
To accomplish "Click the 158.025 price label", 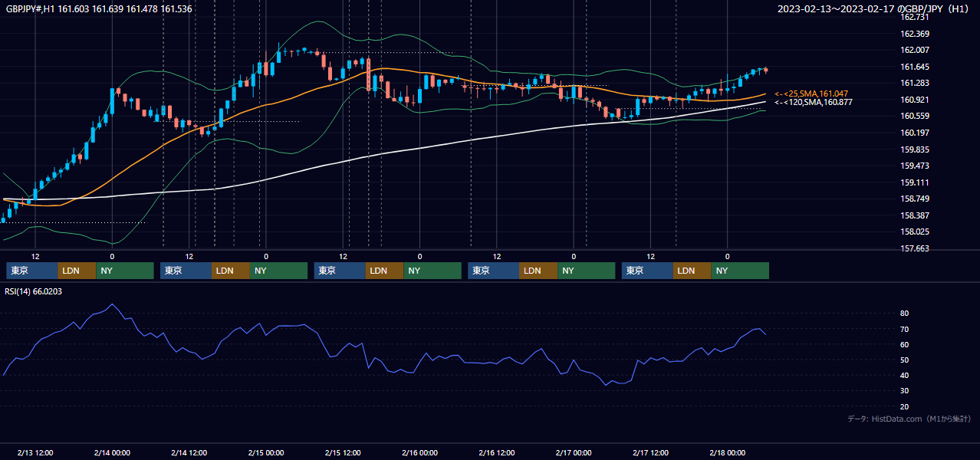I will [915, 232].
